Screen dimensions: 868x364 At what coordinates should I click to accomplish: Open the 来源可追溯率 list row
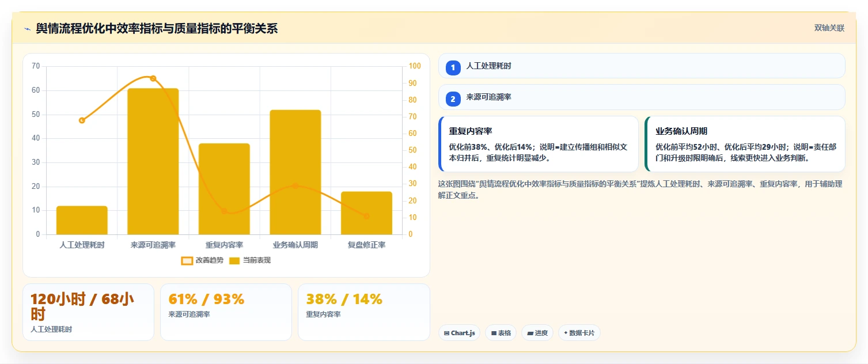click(642, 97)
